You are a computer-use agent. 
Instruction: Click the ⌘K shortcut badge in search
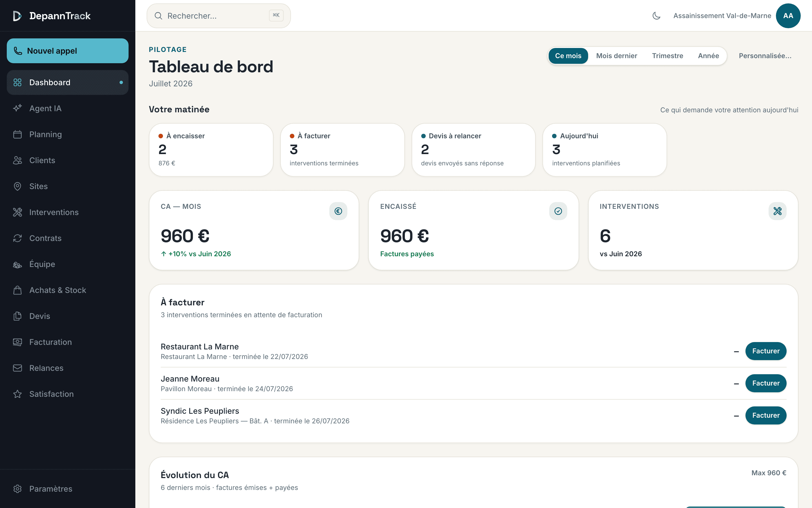276,15
